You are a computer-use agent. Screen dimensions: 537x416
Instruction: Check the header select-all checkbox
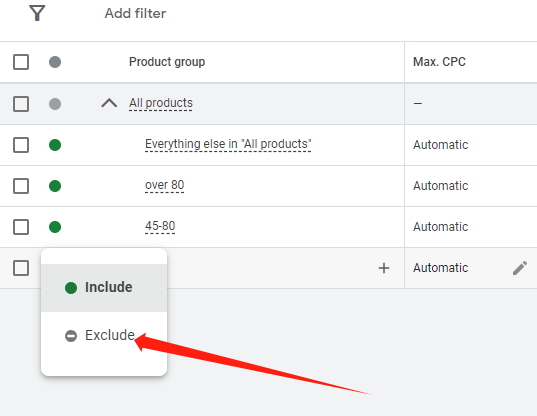click(21, 62)
